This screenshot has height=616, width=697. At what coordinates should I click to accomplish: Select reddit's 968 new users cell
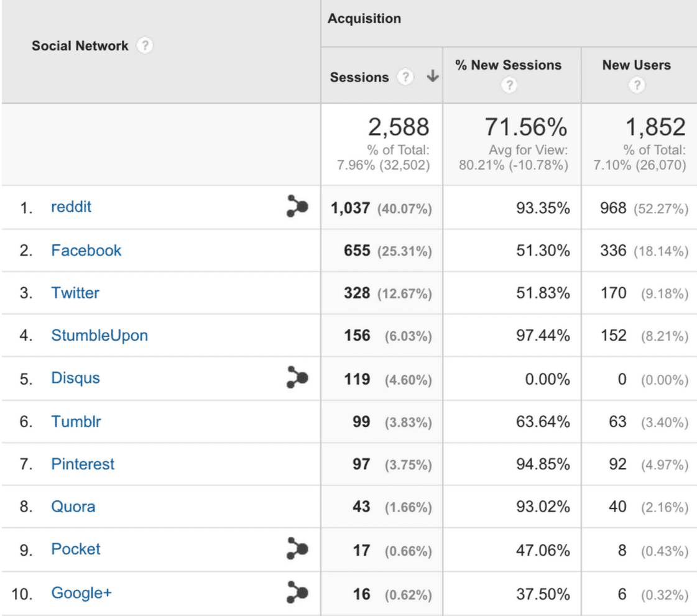pyautogui.click(x=639, y=208)
